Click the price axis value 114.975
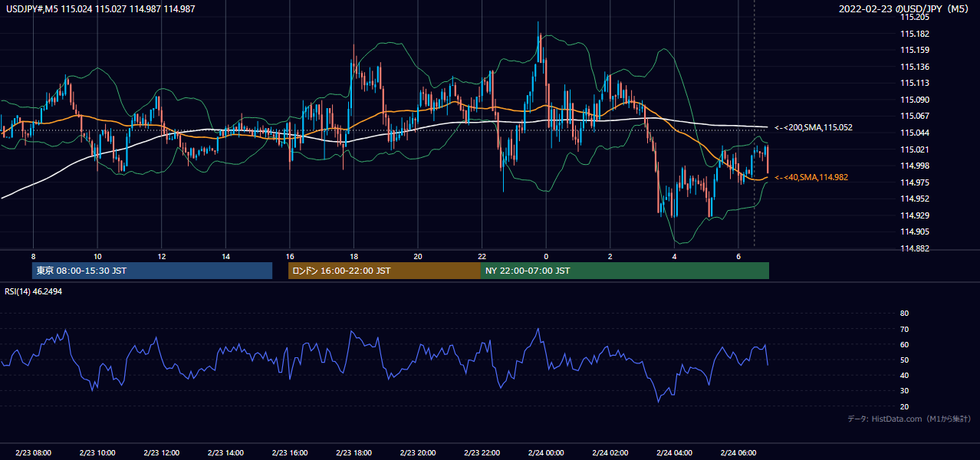Viewport: 980px width, 460px height. click(x=915, y=182)
